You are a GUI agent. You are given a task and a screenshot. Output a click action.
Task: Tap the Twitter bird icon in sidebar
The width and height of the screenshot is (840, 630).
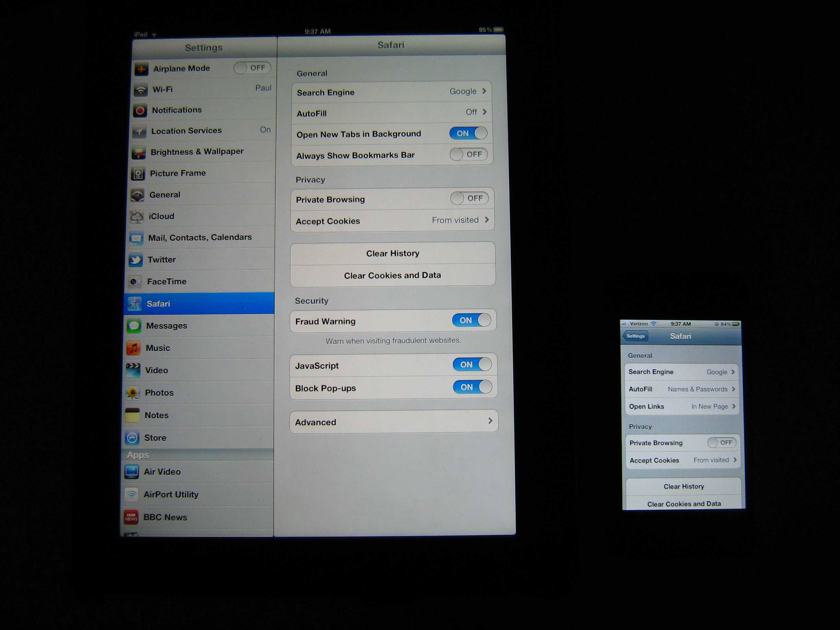(135, 260)
